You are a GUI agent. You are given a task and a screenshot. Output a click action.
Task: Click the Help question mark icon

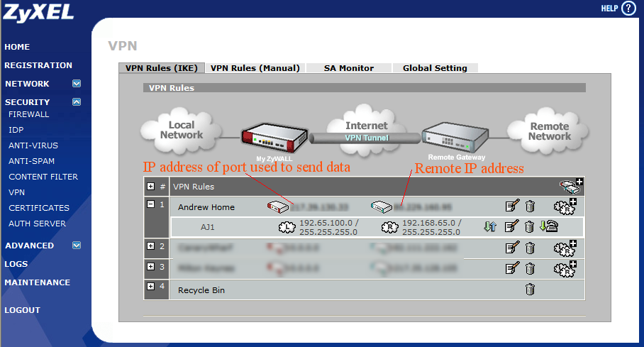(x=628, y=9)
